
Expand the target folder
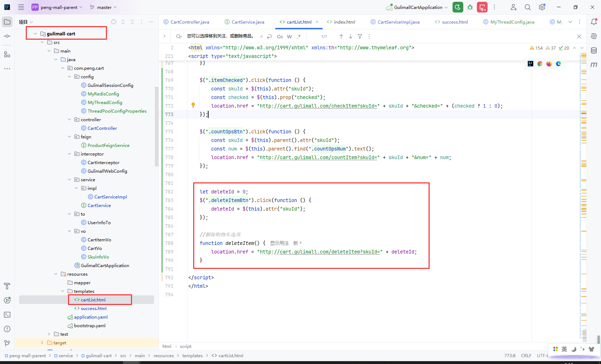pyautogui.click(x=42, y=343)
